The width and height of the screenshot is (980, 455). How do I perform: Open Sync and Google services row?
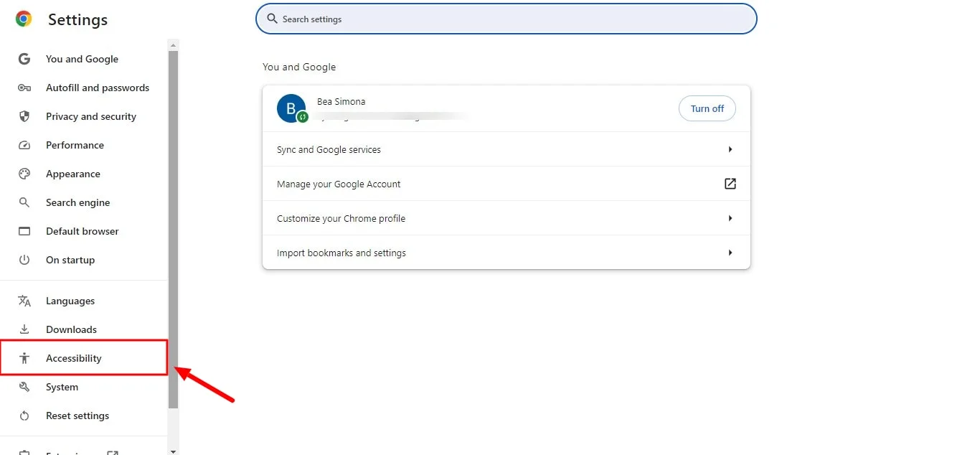tap(507, 149)
